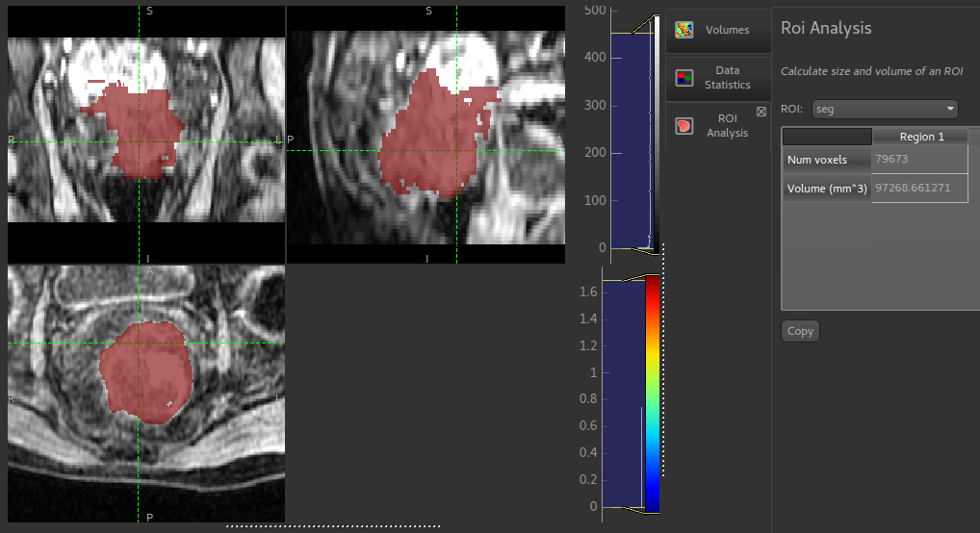Switch to the Volumes tab

(x=718, y=30)
